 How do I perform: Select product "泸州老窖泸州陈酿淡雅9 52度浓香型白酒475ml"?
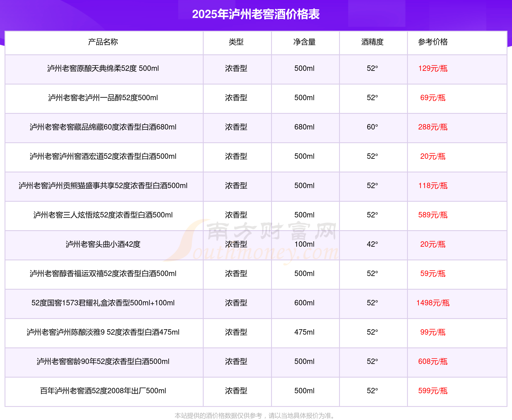pyautogui.click(x=103, y=332)
